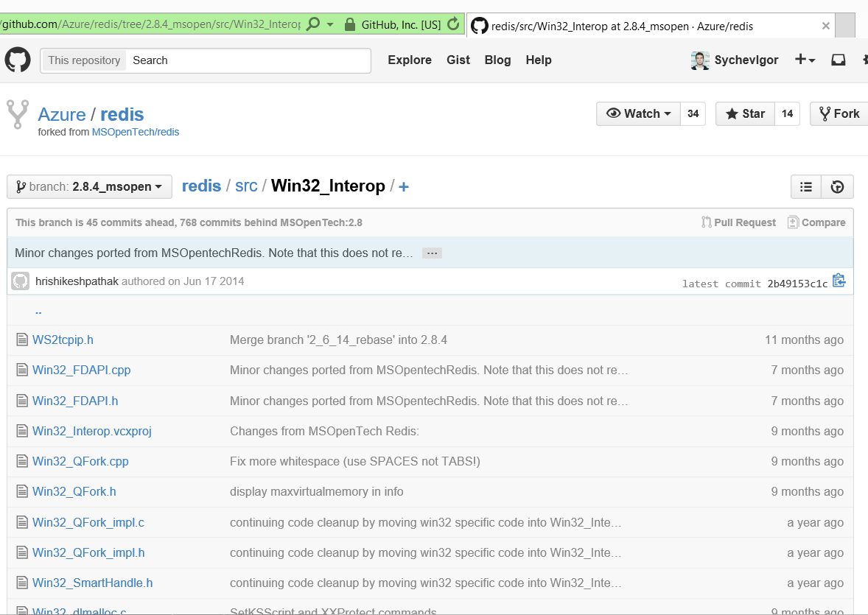Open Win32_Interop.vcxproj file
This screenshot has width=868, height=615.
pos(92,431)
